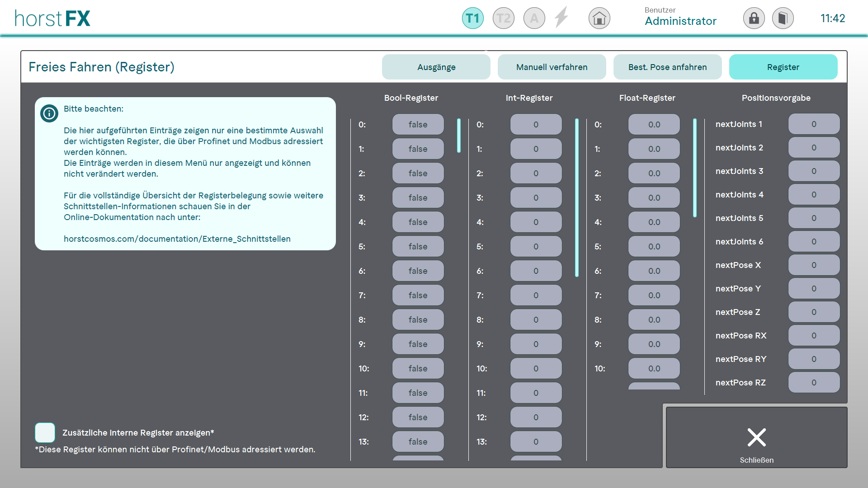This screenshot has height=488, width=868.
Task: Click the info icon in notice box
Action: 49,113
